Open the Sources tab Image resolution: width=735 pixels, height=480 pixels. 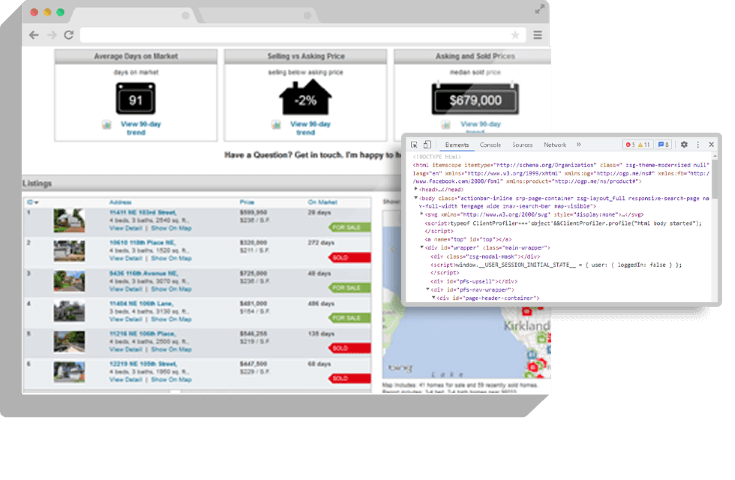[522, 145]
